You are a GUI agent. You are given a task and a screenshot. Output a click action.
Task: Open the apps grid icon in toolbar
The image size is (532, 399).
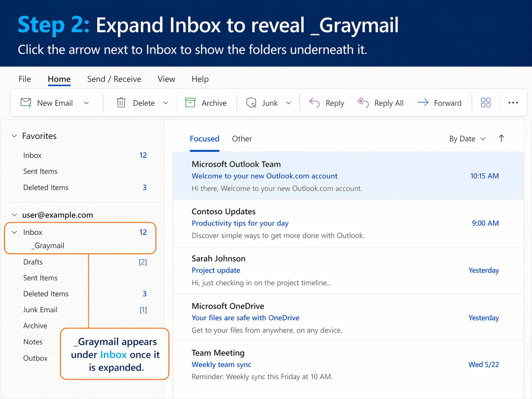[486, 103]
